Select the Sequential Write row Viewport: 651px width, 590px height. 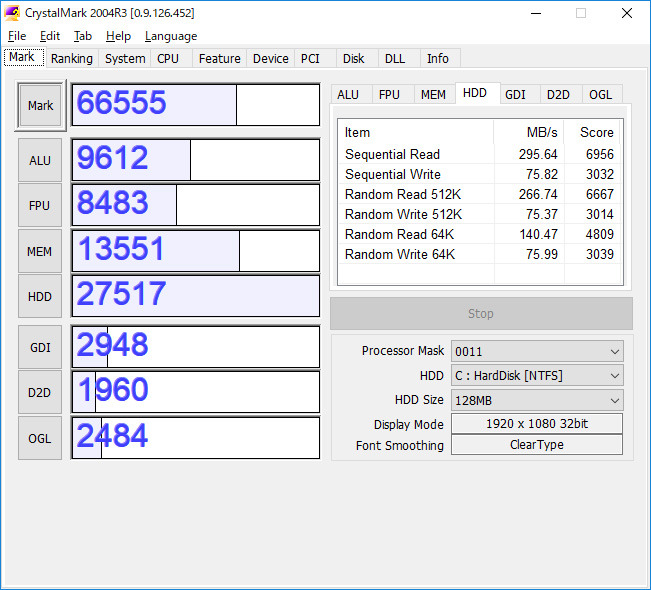point(480,174)
